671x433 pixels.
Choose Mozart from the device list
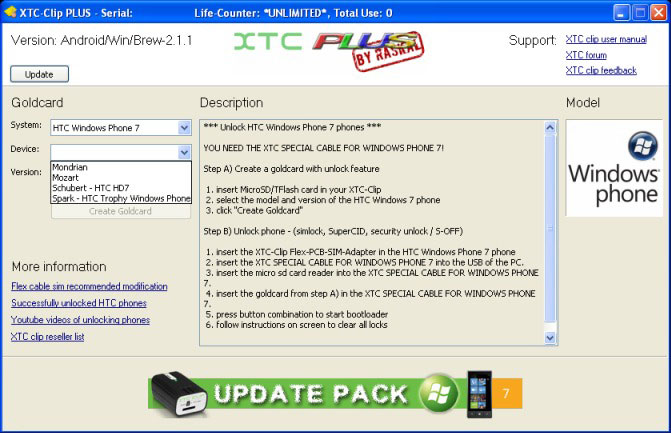point(121,177)
